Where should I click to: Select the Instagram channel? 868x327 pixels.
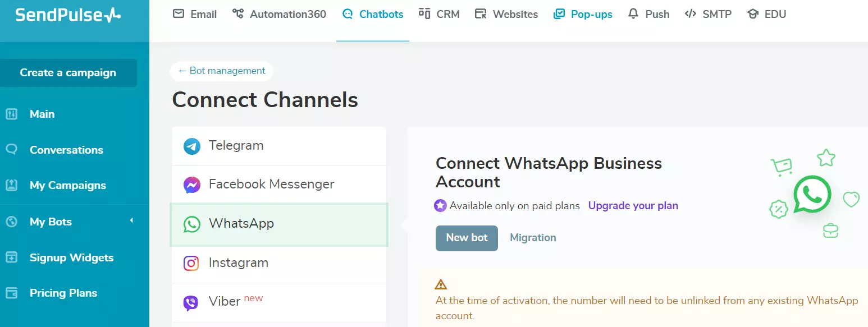point(279,264)
